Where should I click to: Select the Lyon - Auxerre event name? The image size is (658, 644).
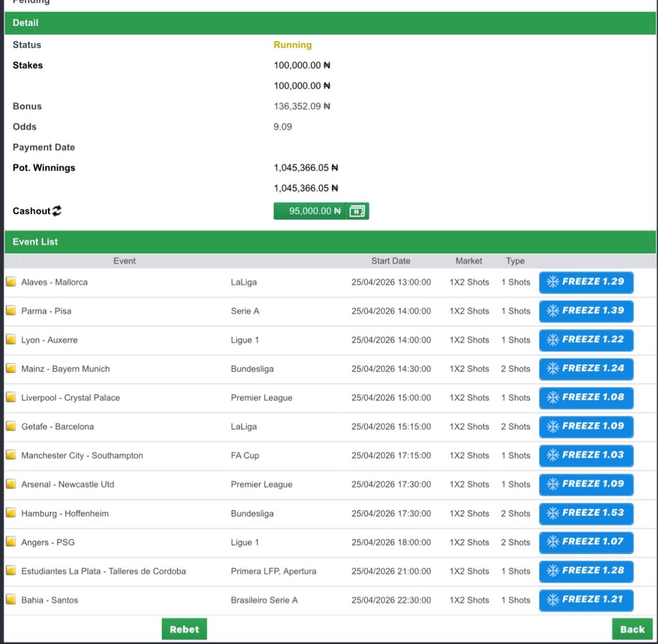[49, 340]
